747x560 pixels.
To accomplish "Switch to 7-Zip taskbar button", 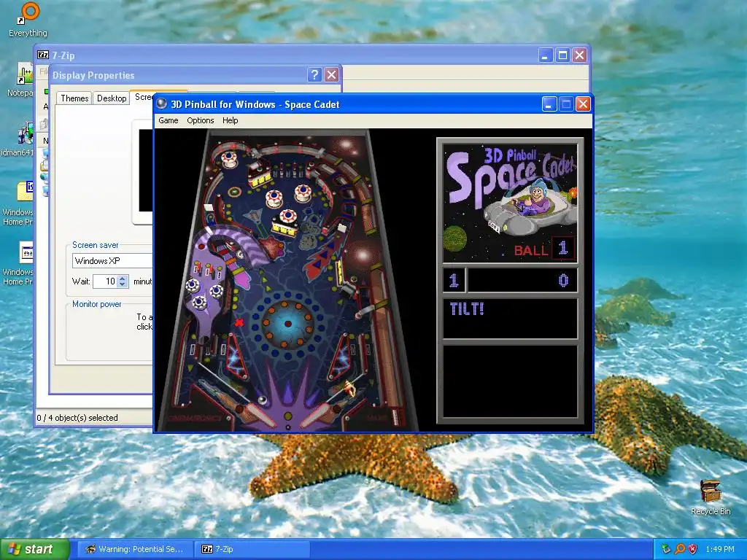I will tap(252, 549).
